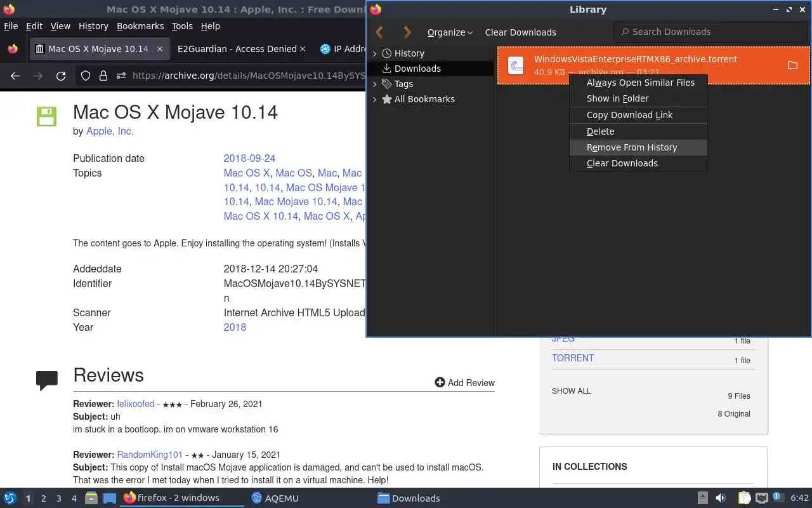Click Year 2018 link
This screenshot has height=508, width=812.
[235, 327]
